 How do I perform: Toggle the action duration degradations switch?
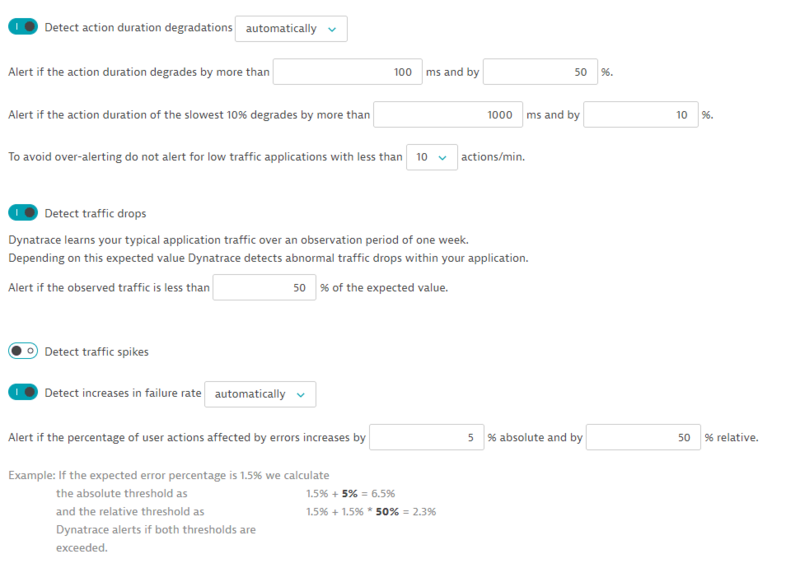23,28
